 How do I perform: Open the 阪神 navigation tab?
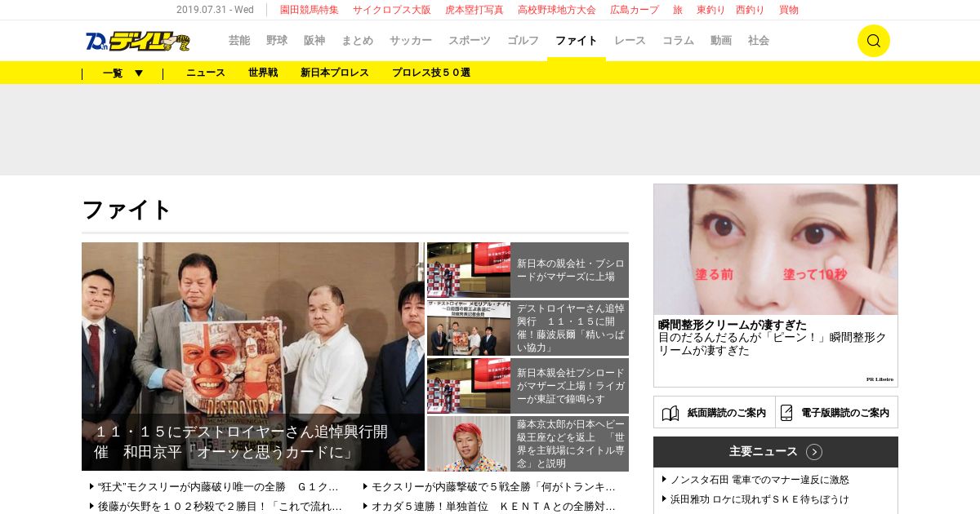(x=314, y=41)
